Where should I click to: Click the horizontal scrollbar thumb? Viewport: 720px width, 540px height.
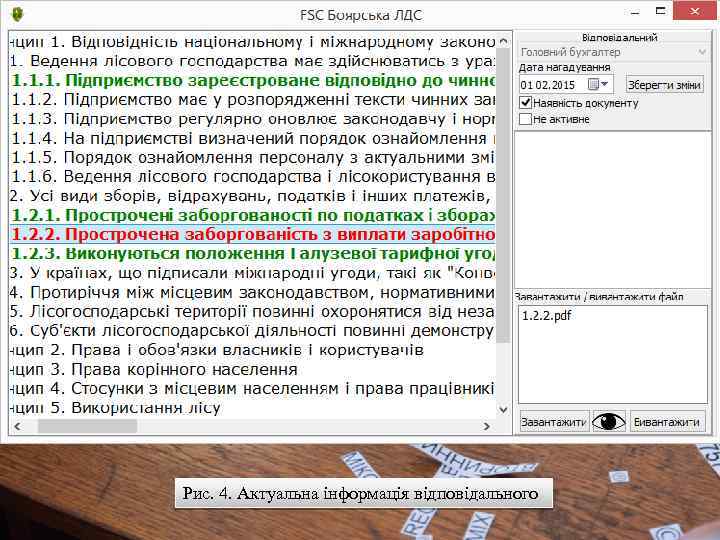87,426
